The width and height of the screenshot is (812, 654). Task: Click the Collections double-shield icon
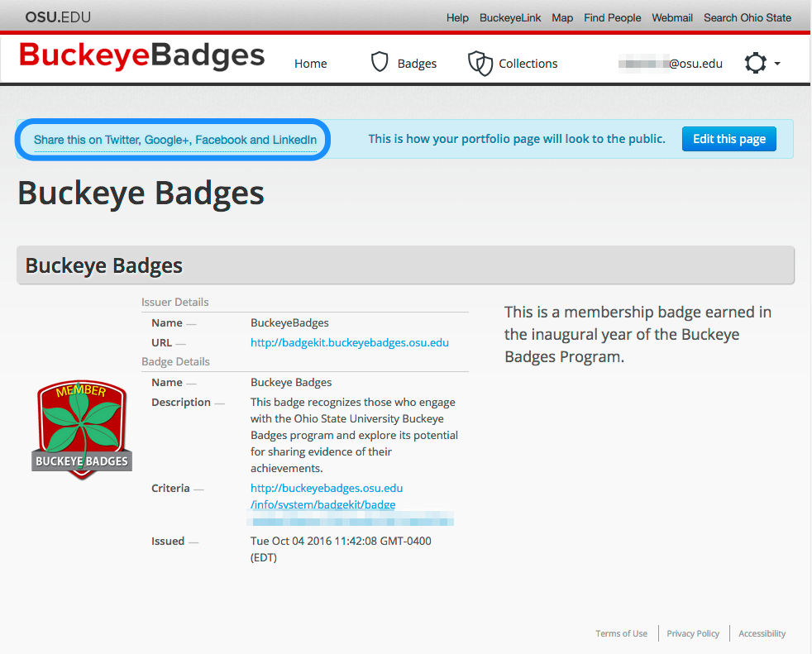480,63
